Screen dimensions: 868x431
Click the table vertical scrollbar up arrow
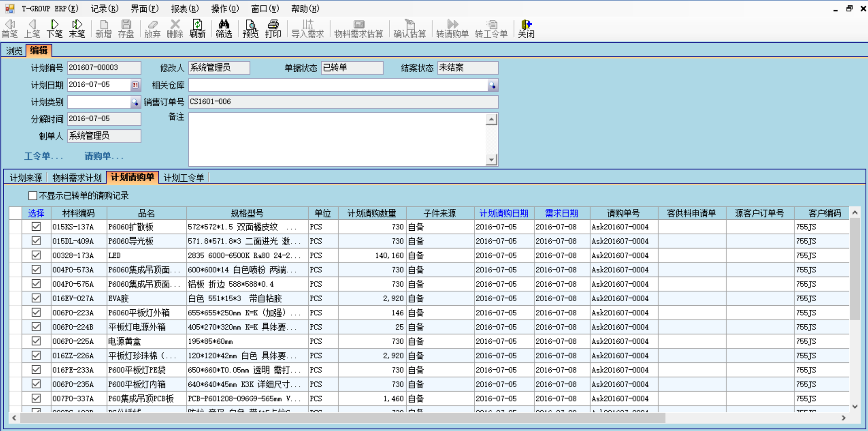pyautogui.click(x=855, y=212)
